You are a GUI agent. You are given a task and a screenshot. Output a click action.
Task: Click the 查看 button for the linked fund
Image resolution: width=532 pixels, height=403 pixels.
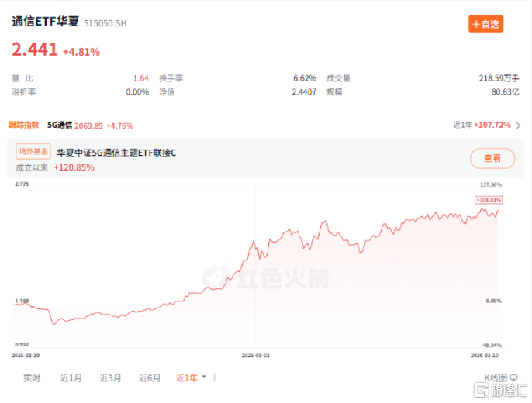point(492,158)
